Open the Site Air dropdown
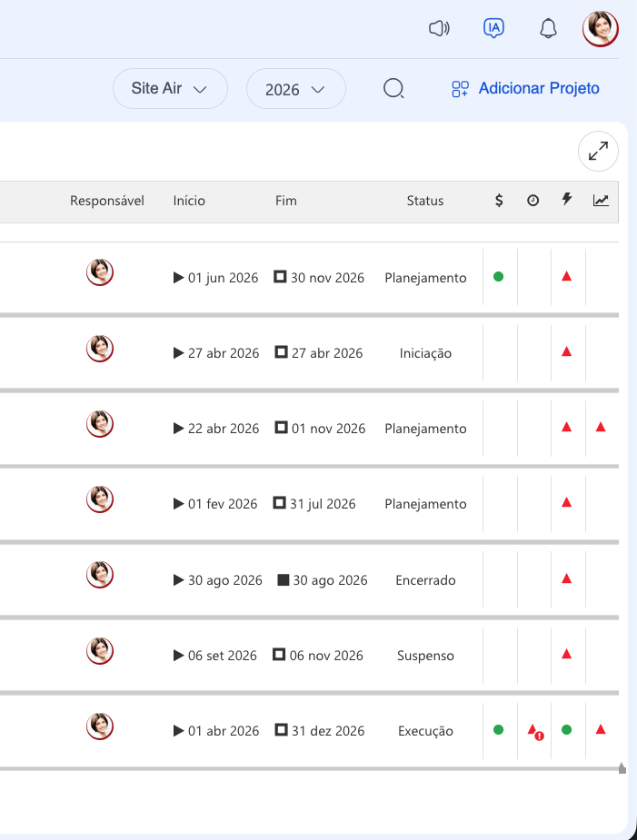This screenshot has height=840, width=637. [170, 88]
